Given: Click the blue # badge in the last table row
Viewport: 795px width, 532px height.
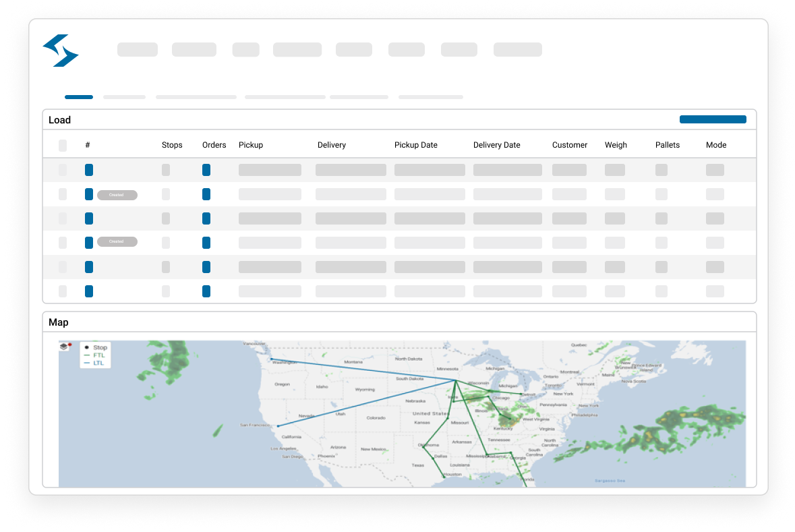Looking at the screenshot, I should [x=88, y=291].
